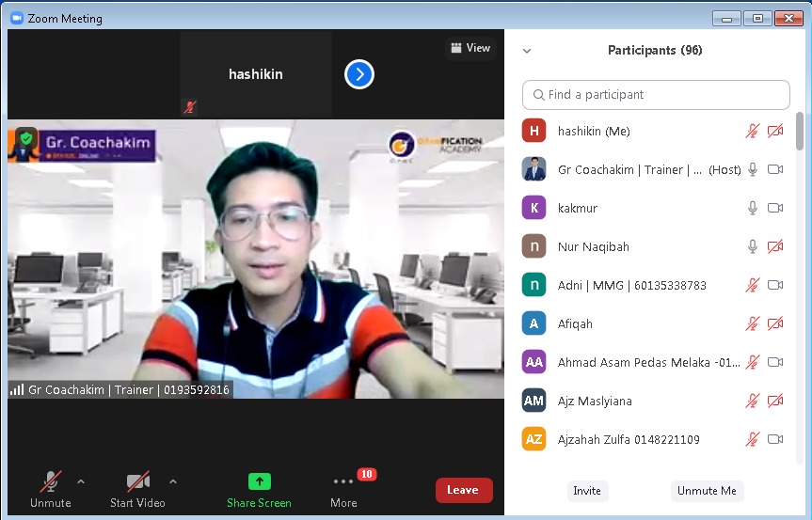The width and height of the screenshot is (812, 520).
Task: Select Adni | MMG | 60135338783 row
Action: pyautogui.click(x=654, y=285)
